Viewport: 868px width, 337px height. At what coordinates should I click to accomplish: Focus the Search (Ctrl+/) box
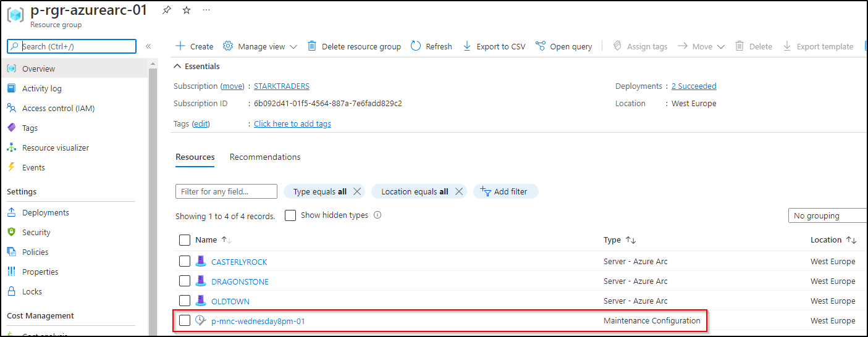[x=72, y=46]
